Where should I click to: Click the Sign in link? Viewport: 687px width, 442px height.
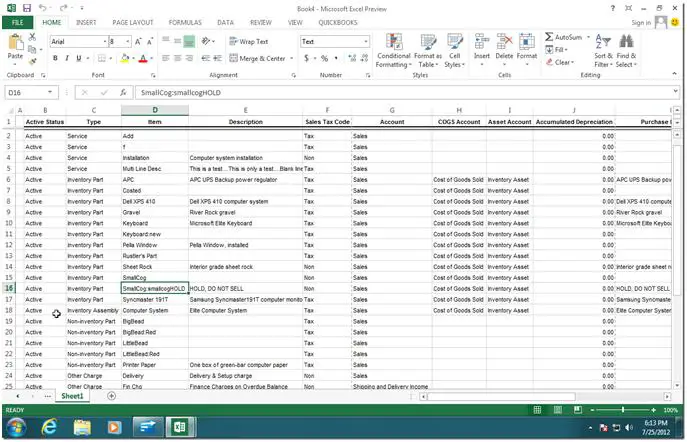click(641, 23)
